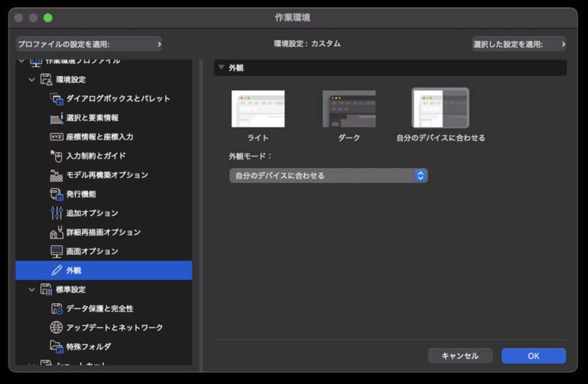This screenshot has height=384, width=588.
Task: Open モデル再構築オプション settings
Action: (104, 175)
